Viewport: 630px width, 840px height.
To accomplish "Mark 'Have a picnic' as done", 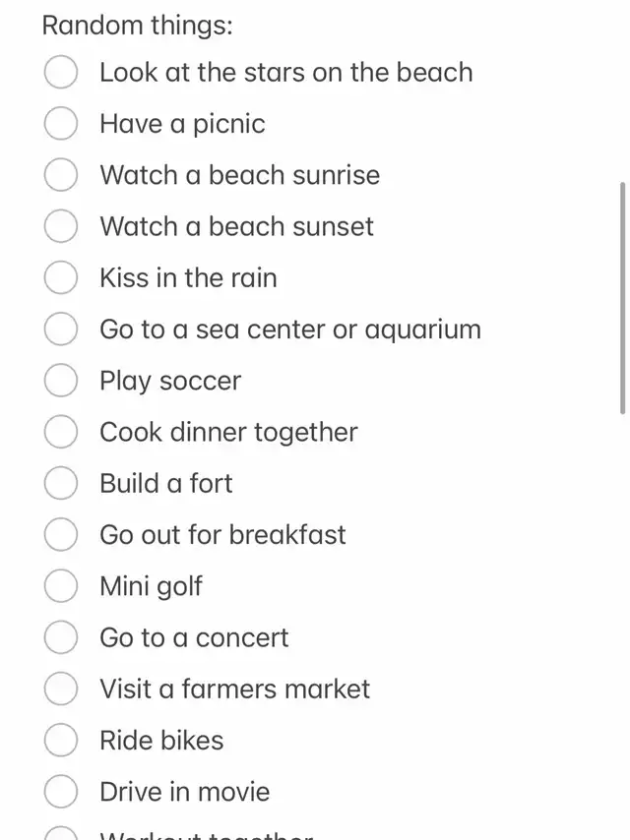I will 61,124.
